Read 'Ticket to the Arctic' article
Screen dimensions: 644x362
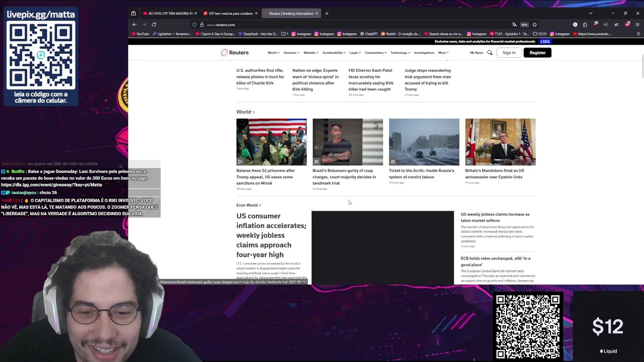422,173
